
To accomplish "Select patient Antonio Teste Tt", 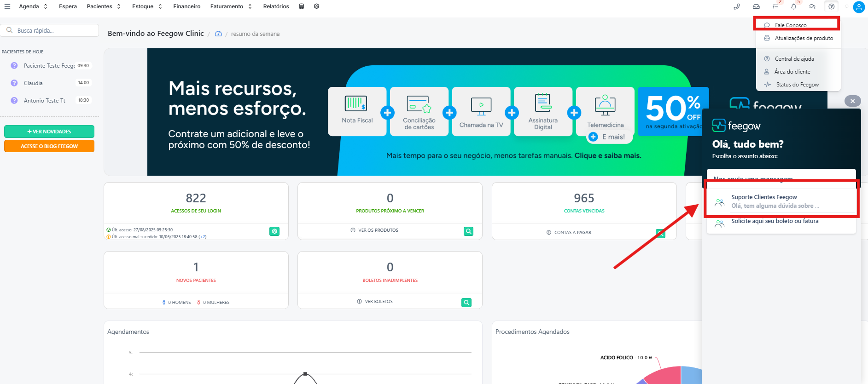I will [50, 100].
